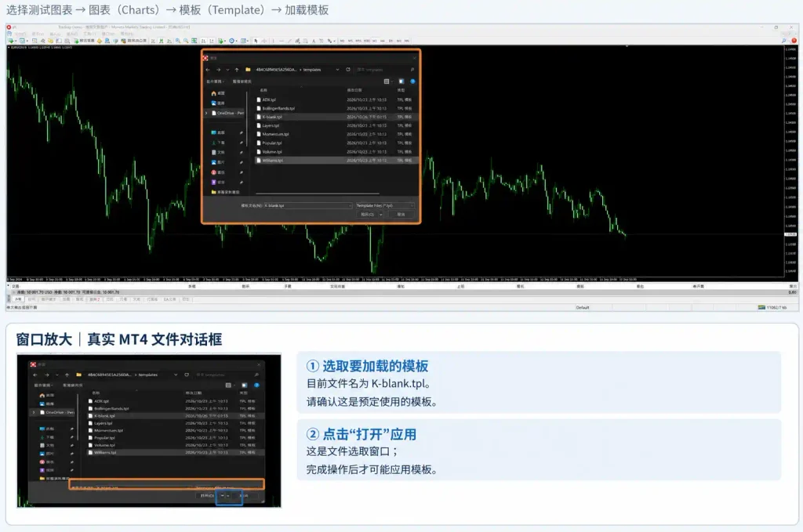Open the Documents shortcut in the dialog over the chart
The height and width of the screenshot is (532, 803).
tap(218, 153)
